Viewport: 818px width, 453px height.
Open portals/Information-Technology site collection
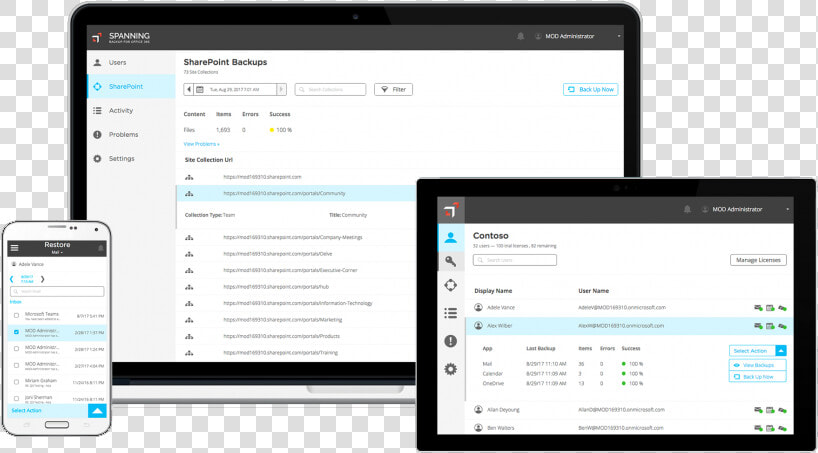click(298, 303)
